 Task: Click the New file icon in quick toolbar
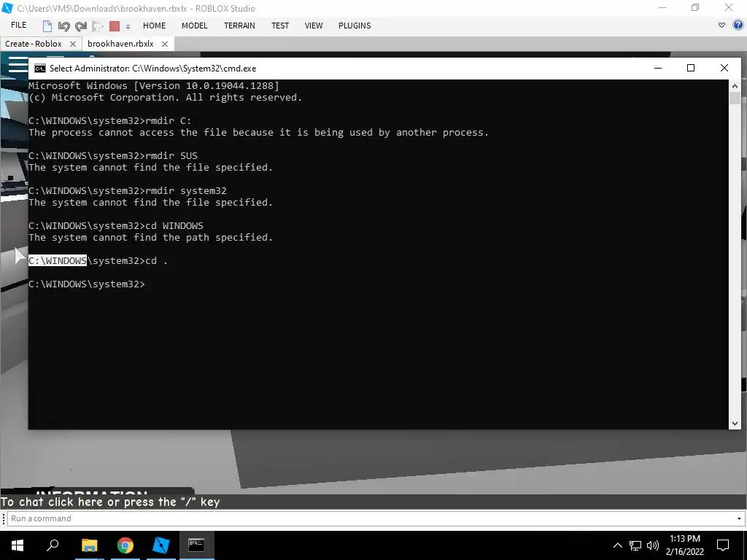47,26
